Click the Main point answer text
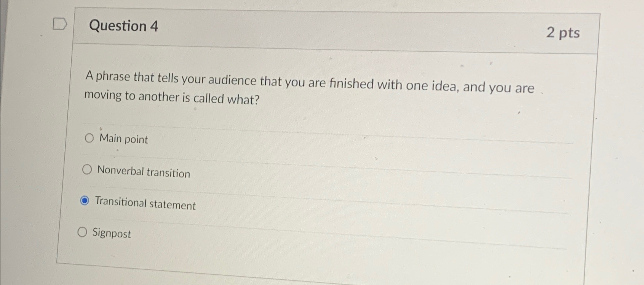This screenshot has height=285, width=644. point(123,139)
